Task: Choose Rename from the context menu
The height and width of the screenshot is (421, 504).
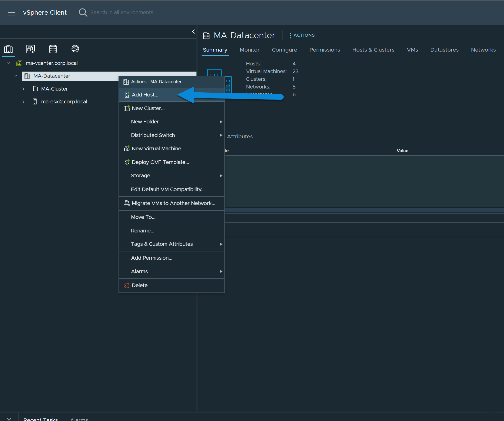Action: pyautogui.click(x=172, y=231)
